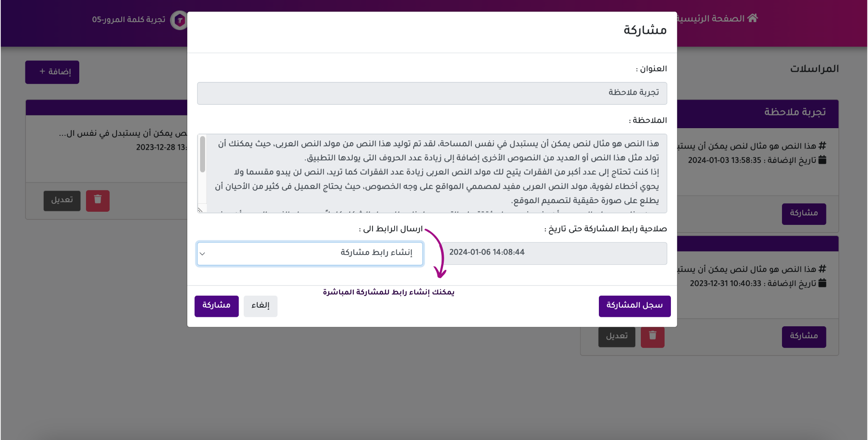This screenshot has width=868, height=440.
Task: Open the تجربة كلمة المرور-05 user menu
Action: 128,20
